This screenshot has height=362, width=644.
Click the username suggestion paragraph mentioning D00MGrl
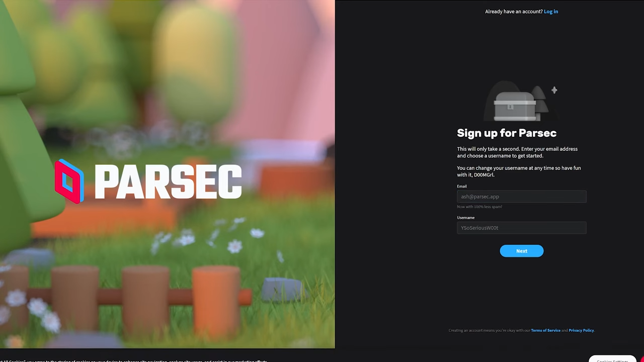(519, 171)
